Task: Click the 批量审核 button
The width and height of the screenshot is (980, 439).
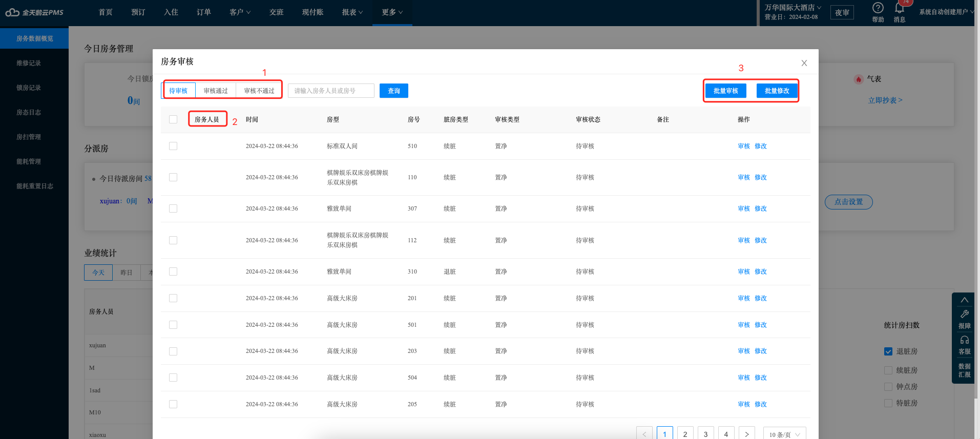Action: tap(726, 91)
